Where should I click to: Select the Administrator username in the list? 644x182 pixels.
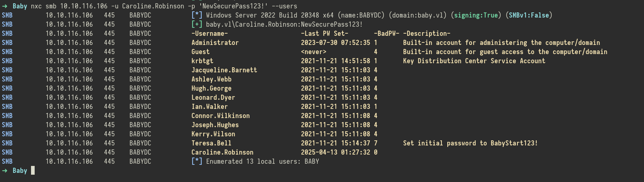pos(215,43)
